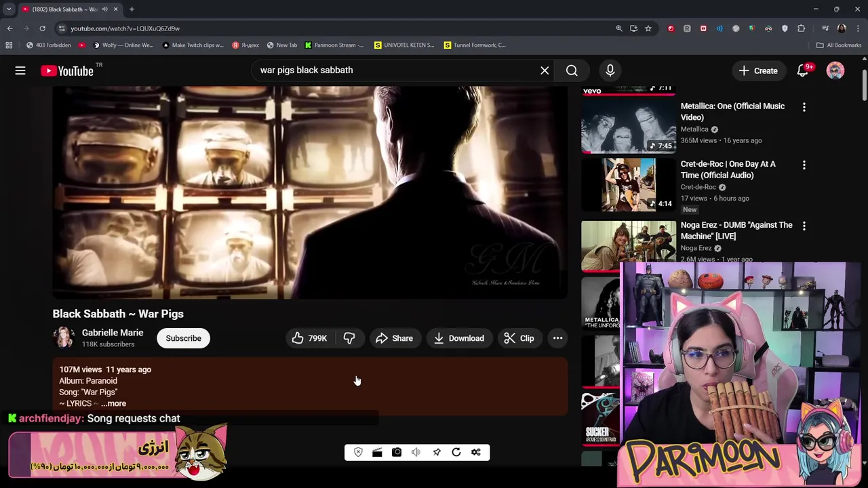Open the Chrome profile avatar
868x488 pixels.
[842, 28]
